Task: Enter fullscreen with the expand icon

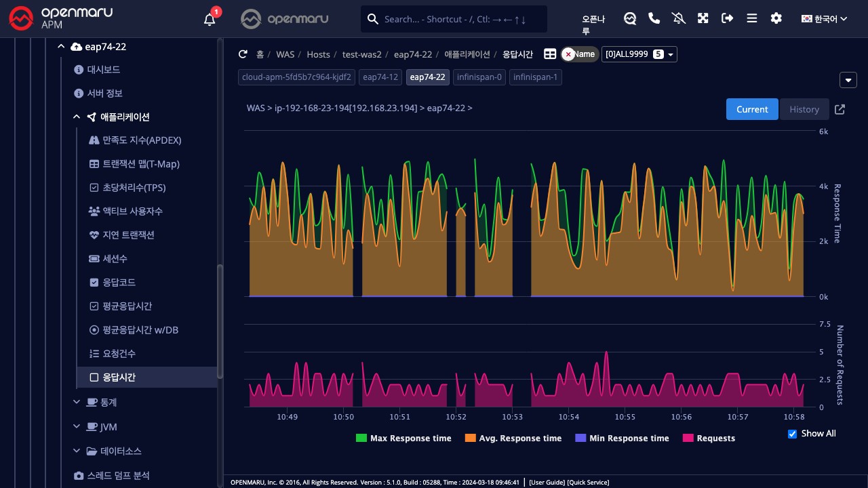Action: (703, 18)
